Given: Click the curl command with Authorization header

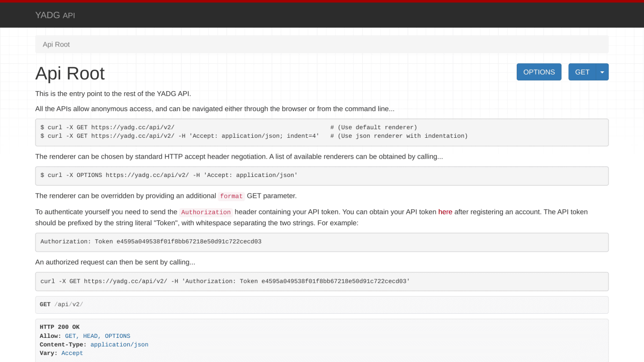Looking at the screenshot, I should (225, 282).
